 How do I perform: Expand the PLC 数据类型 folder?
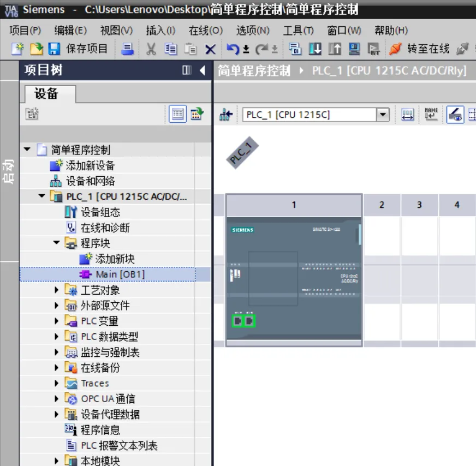point(56,337)
